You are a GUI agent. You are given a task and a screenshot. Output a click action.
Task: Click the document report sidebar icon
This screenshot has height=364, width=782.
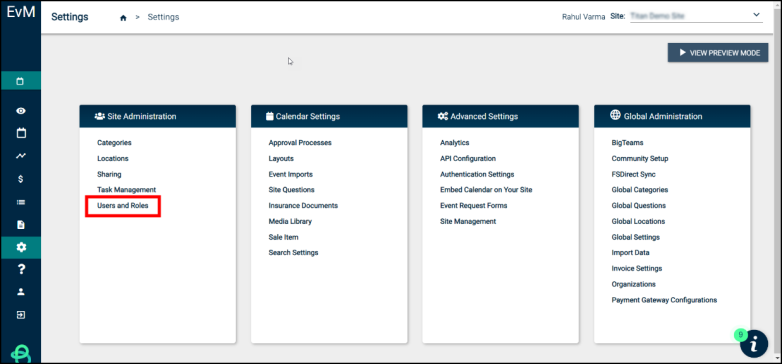point(21,225)
